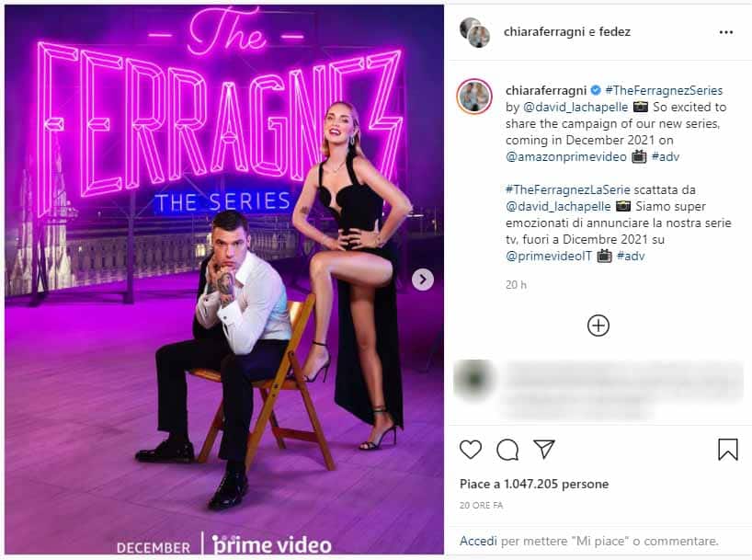
Task: Open chiaraferragni's profile picture in the header
Action: click(473, 30)
